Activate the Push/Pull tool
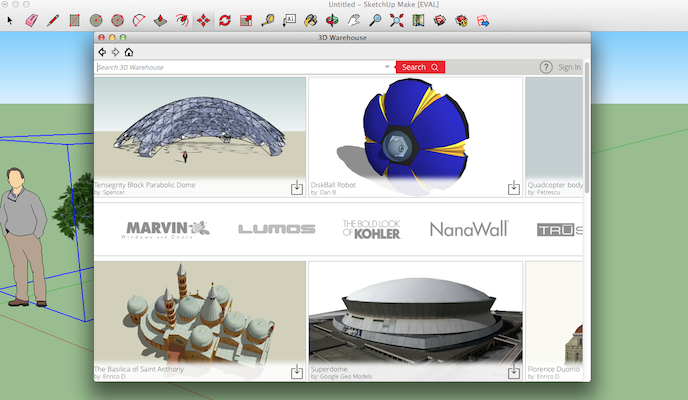Screen dimensions: 688x400 161,20
